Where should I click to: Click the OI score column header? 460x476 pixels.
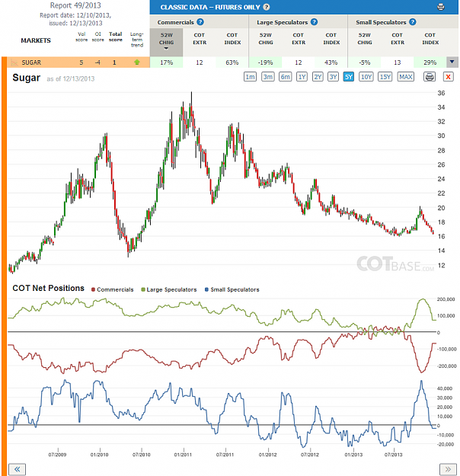click(97, 37)
